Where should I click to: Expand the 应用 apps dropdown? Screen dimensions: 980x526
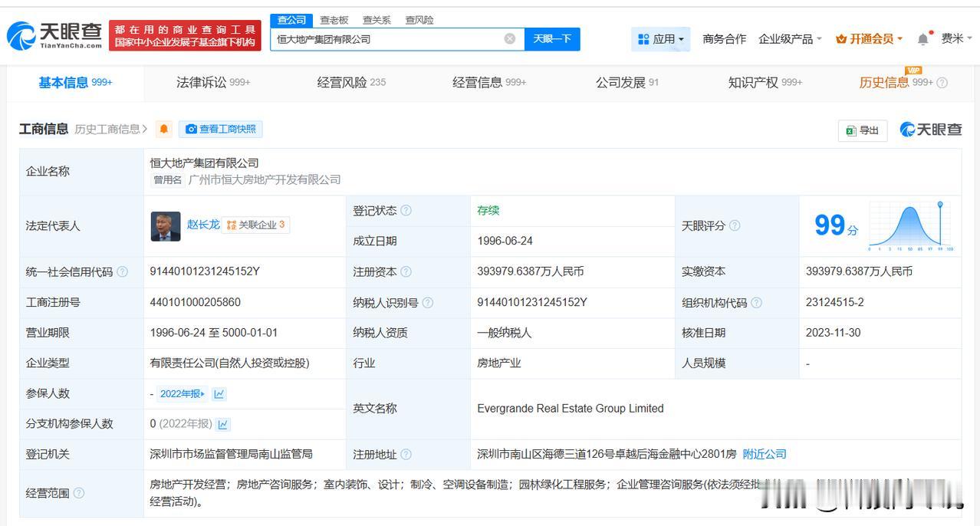(661, 39)
